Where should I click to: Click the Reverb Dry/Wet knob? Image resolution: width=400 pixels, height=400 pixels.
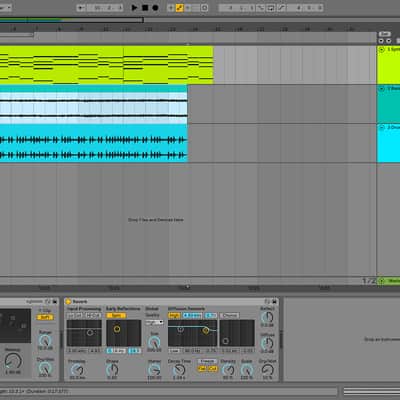[267, 370]
